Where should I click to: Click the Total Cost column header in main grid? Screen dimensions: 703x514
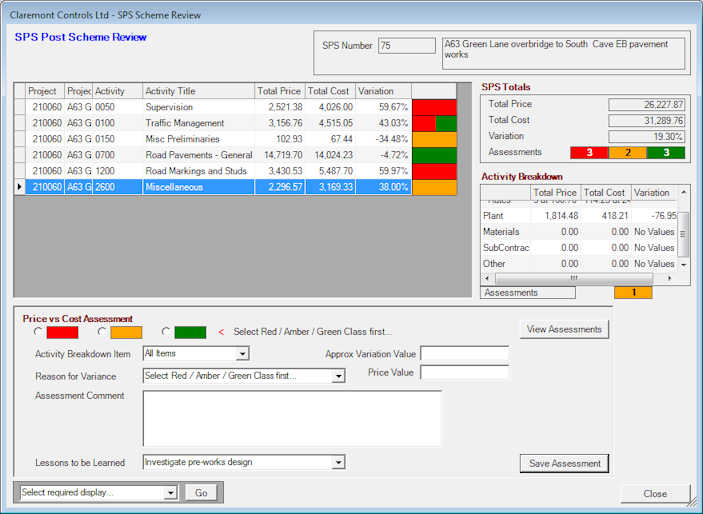click(330, 91)
